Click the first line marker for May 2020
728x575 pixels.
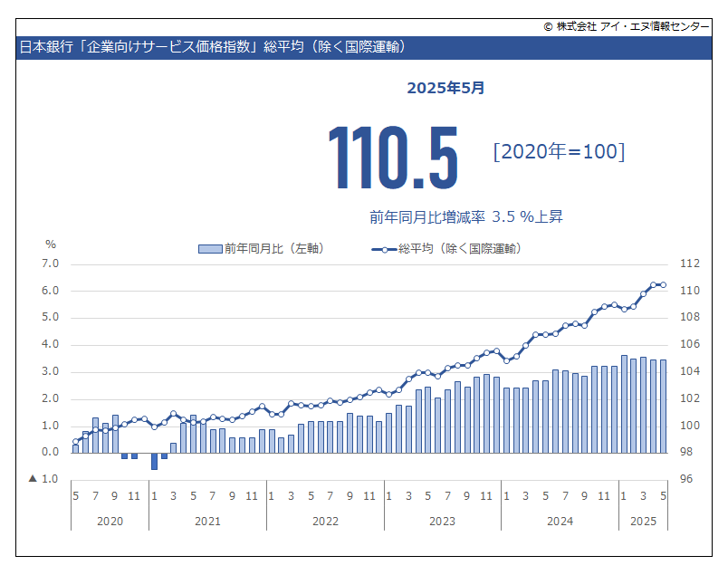click(x=76, y=442)
